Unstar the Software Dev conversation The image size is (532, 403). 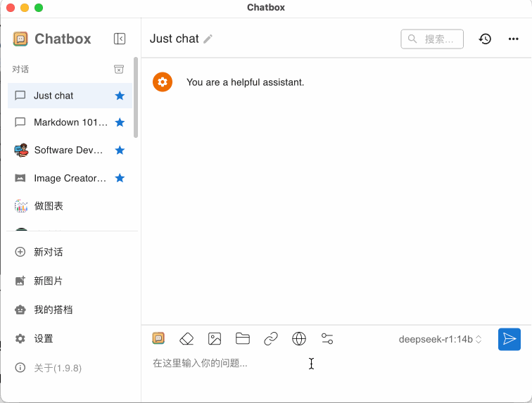tap(120, 150)
